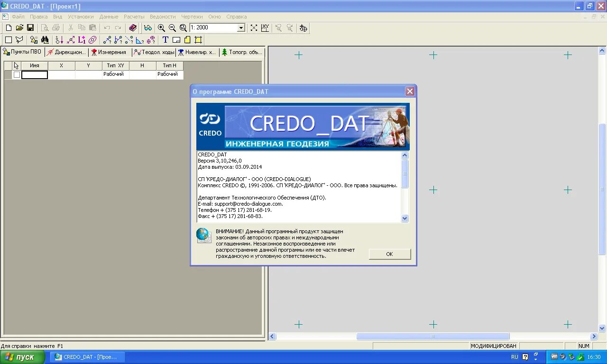Click the Тип H column header
Viewport: 607px width, 364px height.
169,65
